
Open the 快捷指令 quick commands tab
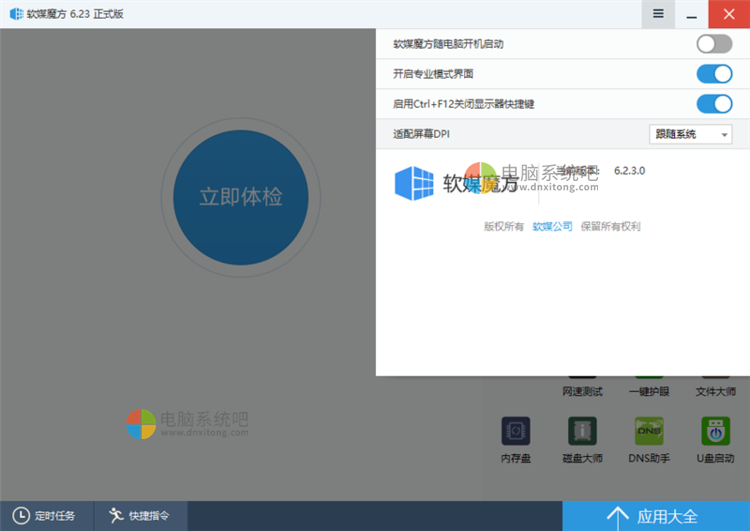[140, 516]
